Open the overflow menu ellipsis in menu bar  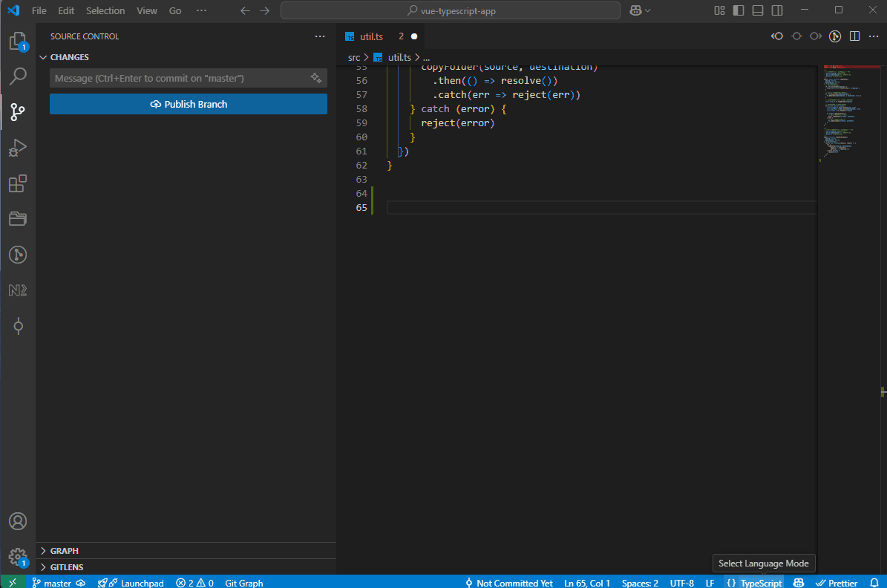click(x=201, y=10)
